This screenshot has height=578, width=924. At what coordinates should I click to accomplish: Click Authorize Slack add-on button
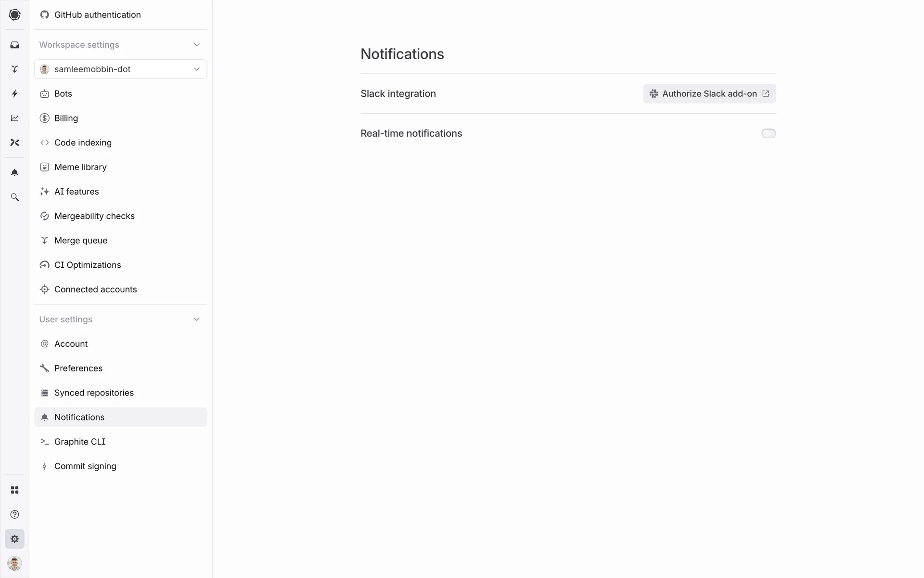click(x=709, y=94)
